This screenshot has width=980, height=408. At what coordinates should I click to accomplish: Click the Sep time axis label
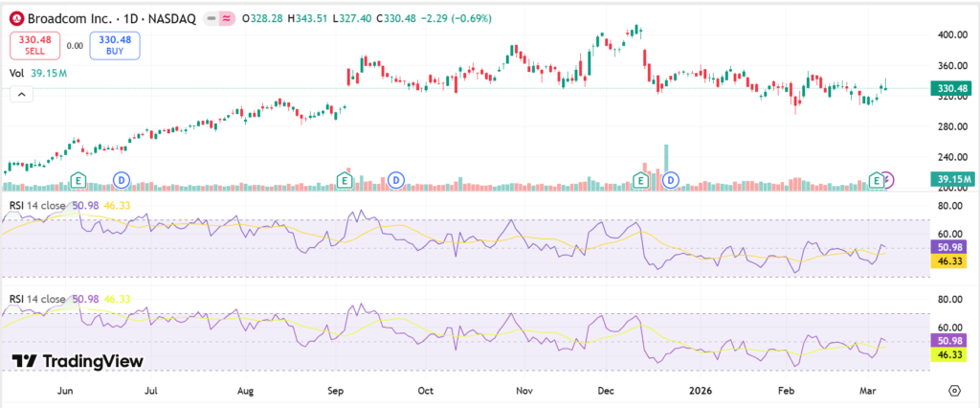pos(336,391)
